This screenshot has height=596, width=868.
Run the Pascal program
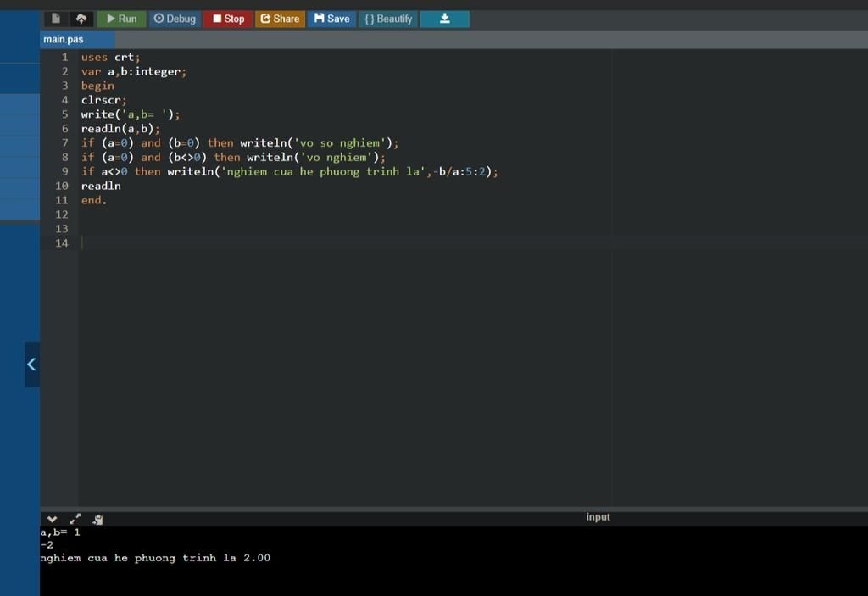pos(121,19)
